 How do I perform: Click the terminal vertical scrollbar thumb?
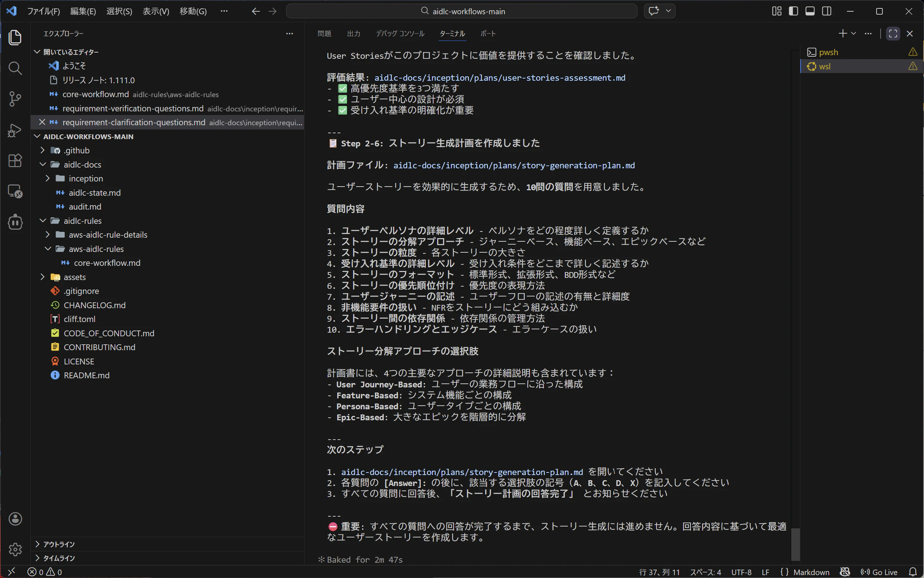tap(795, 544)
